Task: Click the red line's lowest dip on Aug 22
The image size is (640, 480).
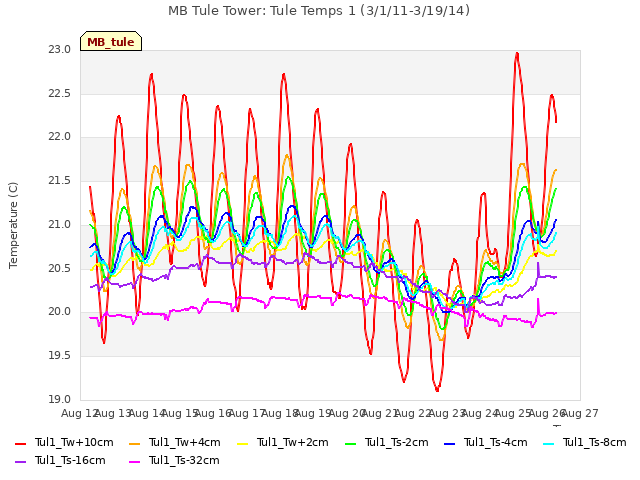Action: [437, 390]
